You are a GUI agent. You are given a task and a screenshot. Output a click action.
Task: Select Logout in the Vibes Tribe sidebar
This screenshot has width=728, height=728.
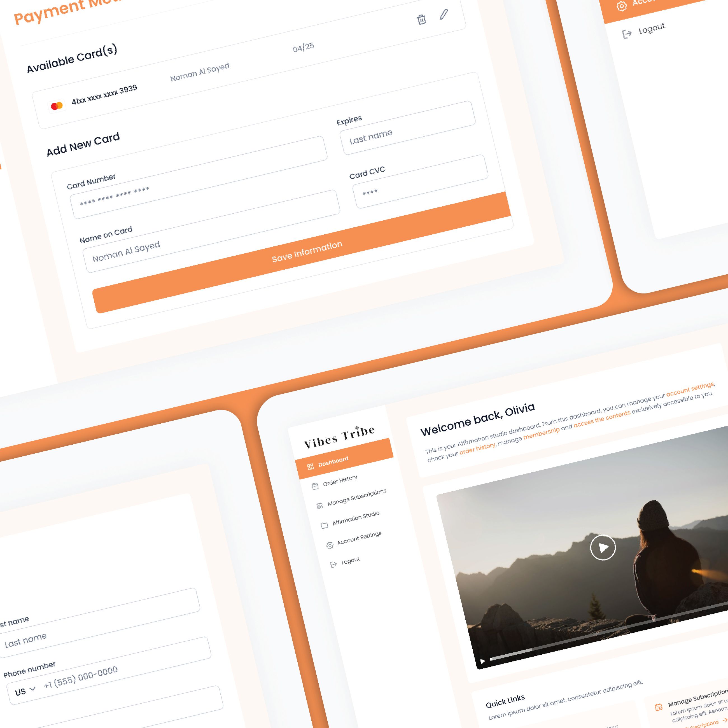[x=351, y=561]
